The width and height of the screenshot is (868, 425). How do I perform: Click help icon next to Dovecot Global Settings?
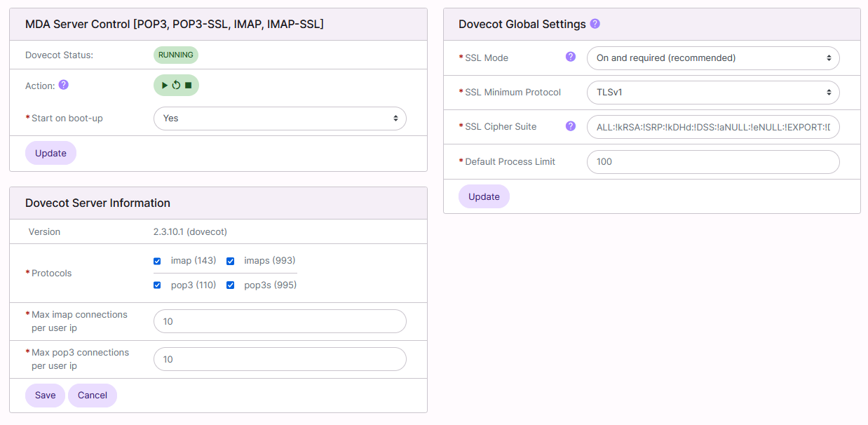tap(595, 24)
